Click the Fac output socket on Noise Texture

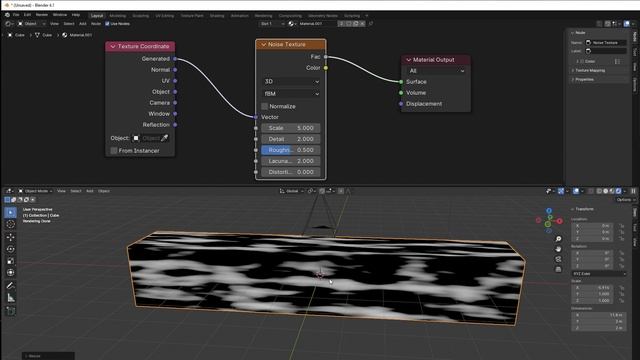(x=326, y=57)
